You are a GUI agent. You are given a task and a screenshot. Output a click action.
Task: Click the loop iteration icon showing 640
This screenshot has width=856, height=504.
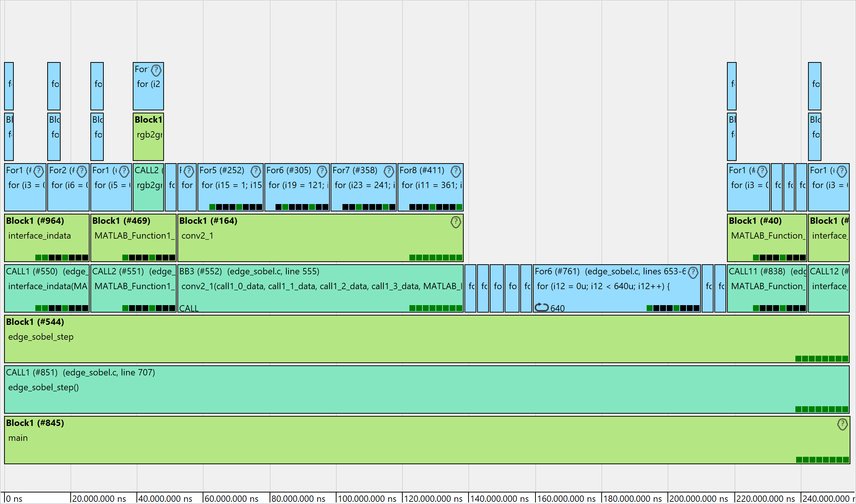[x=541, y=308]
